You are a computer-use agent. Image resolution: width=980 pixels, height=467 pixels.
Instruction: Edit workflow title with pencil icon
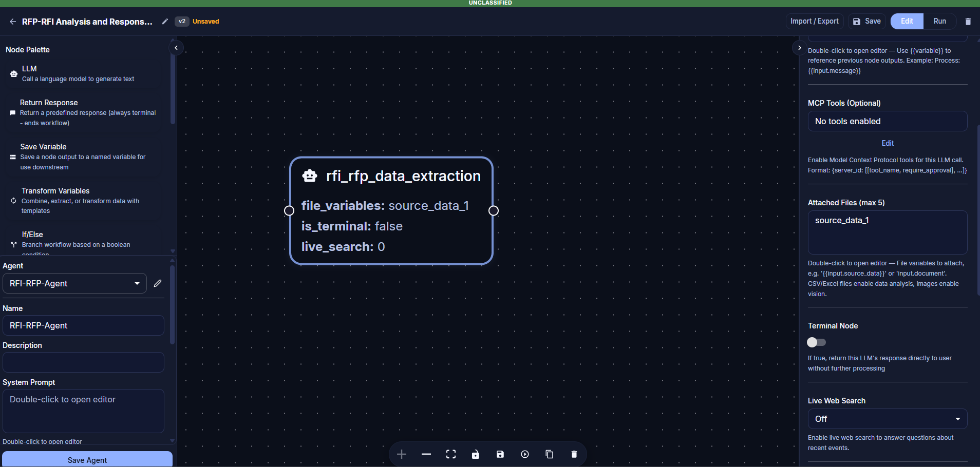[165, 22]
